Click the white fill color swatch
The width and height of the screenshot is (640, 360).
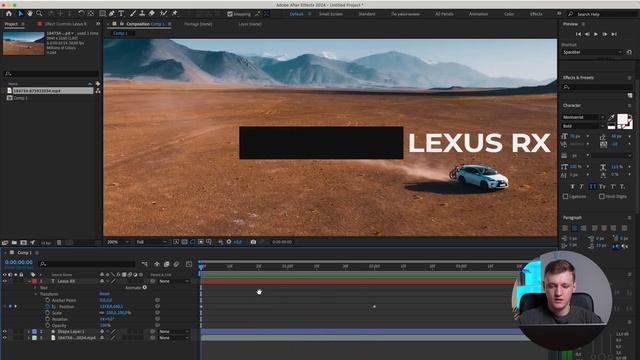click(x=622, y=119)
